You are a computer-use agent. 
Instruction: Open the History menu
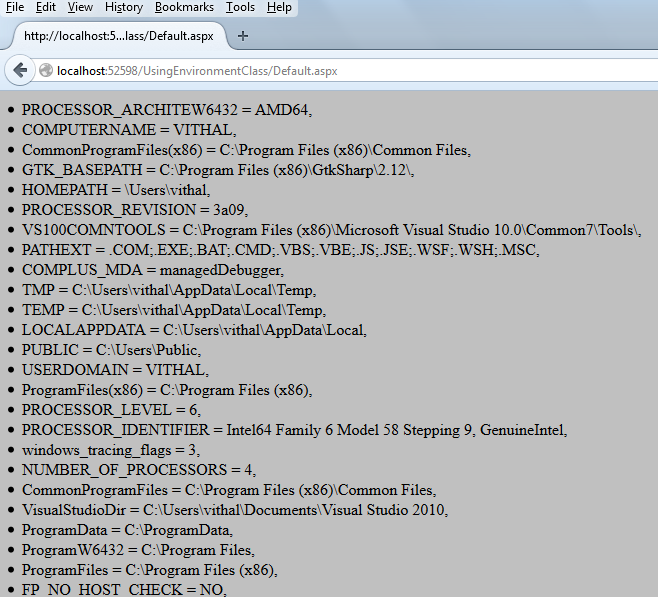tap(124, 7)
